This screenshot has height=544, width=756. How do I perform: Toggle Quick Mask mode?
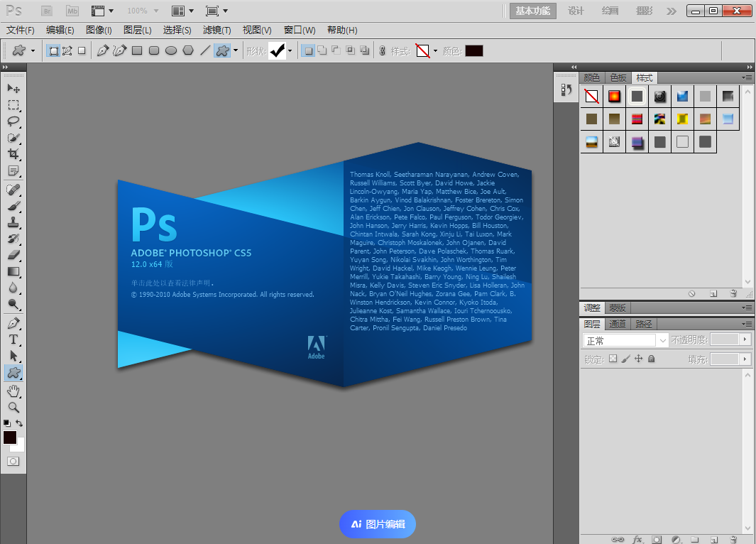(x=13, y=462)
